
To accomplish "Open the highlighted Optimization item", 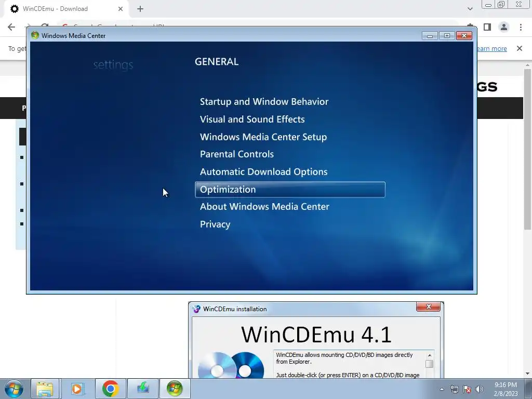I will pos(290,189).
